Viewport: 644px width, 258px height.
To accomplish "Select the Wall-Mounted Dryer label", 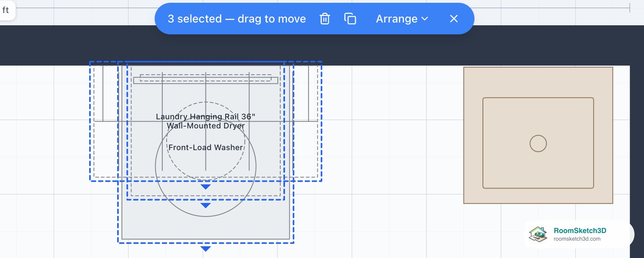I will (x=206, y=126).
